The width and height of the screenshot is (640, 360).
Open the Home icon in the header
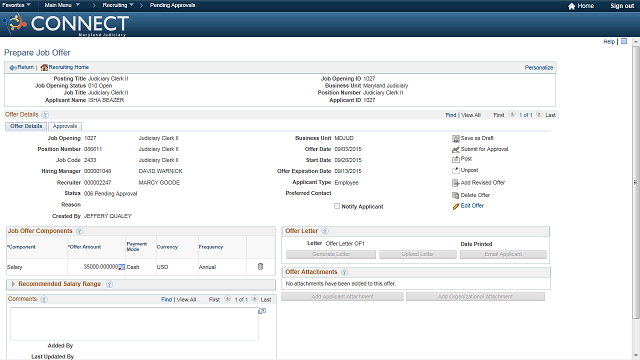[571, 6]
